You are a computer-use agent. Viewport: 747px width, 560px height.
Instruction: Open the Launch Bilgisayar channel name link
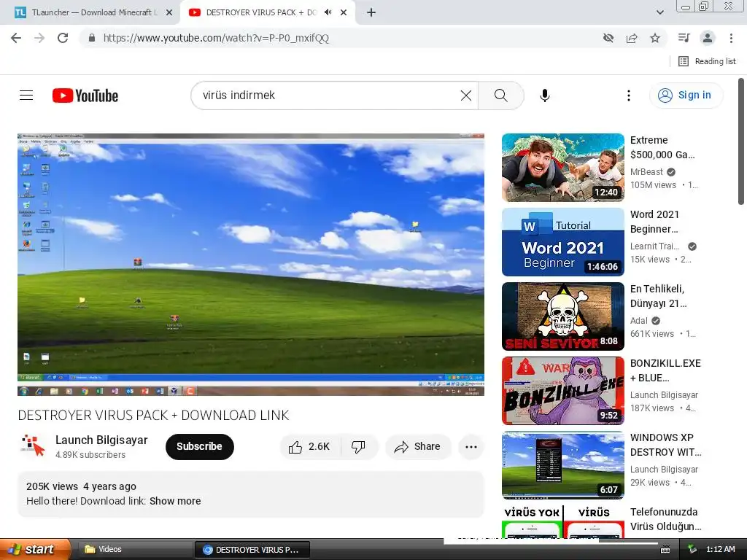[x=101, y=440]
